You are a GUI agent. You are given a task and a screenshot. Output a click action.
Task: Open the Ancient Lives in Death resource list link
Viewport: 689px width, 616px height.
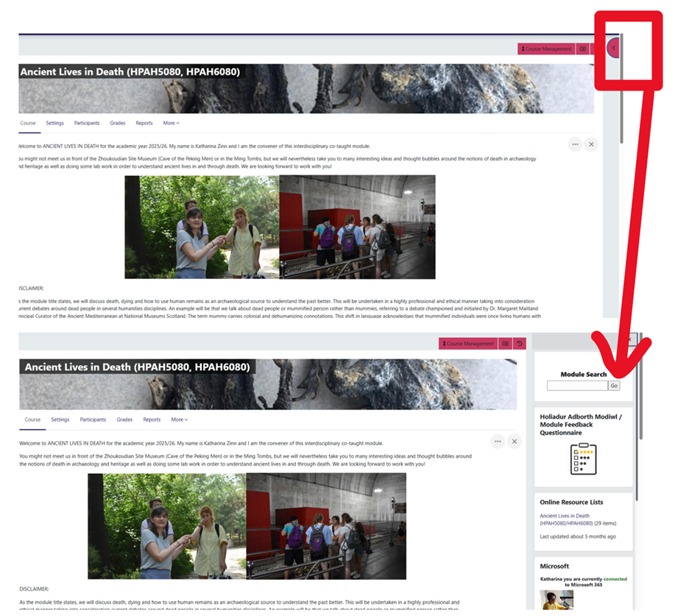tap(565, 520)
